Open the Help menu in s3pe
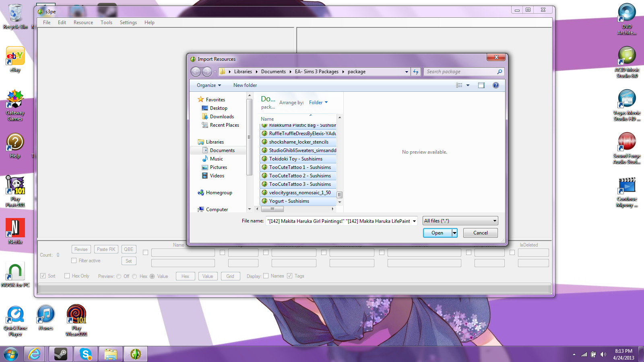The width and height of the screenshot is (644, 362). pos(149,23)
